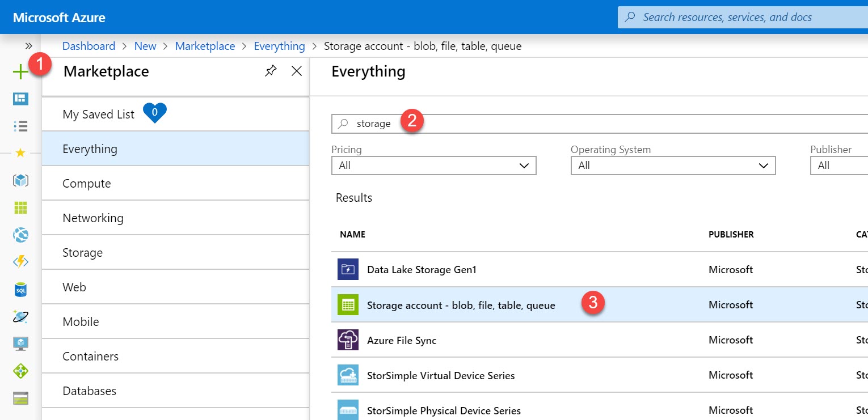Select the Containers category
Image resolution: width=868 pixels, height=420 pixels.
[x=175, y=356]
